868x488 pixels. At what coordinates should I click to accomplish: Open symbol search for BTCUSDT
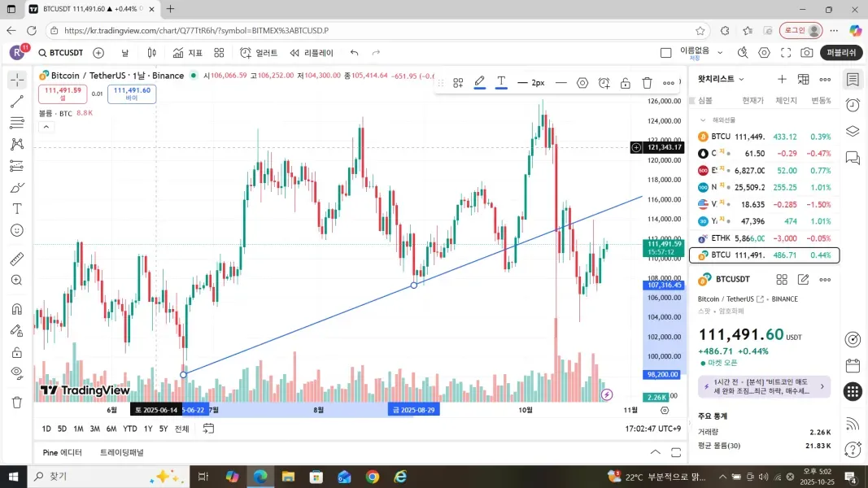pos(60,53)
